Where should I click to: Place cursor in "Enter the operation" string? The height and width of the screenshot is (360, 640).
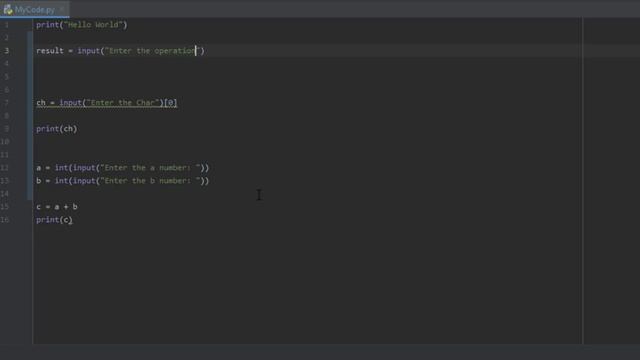tap(152, 51)
